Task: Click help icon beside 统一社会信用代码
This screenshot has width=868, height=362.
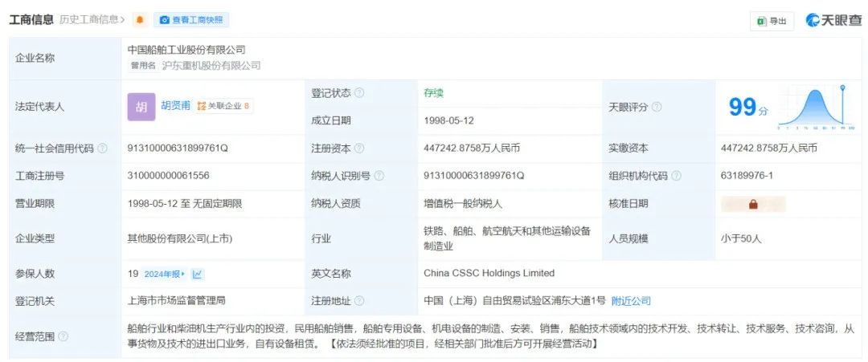Action: tap(102, 148)
